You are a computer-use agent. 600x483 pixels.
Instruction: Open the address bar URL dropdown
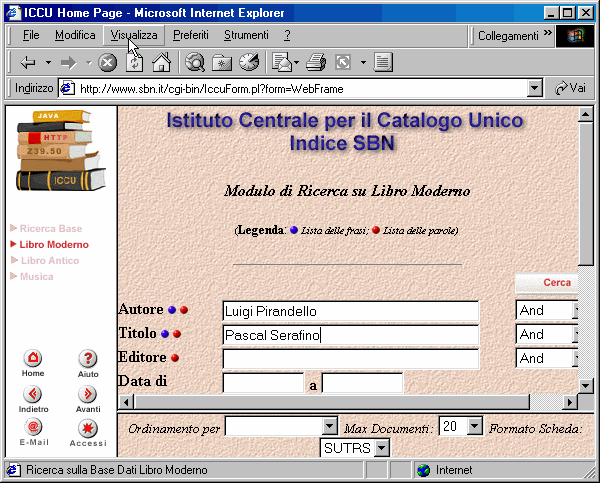[535, 88]
